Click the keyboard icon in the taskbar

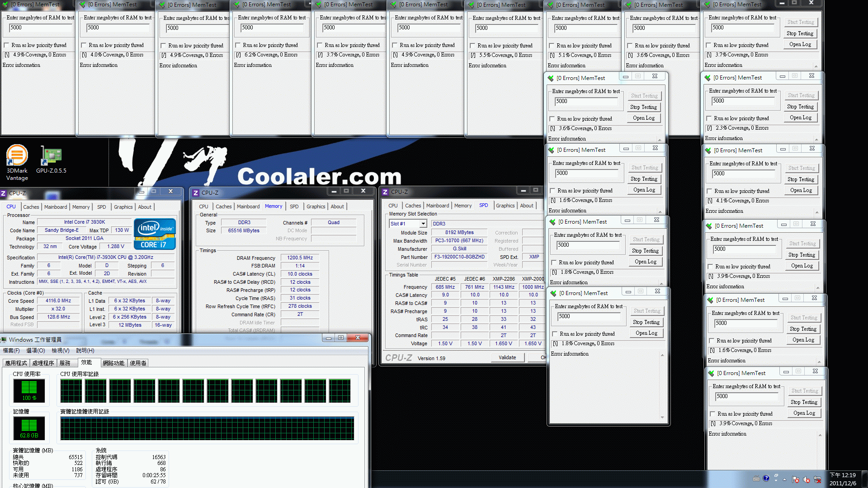pos(756,479)
